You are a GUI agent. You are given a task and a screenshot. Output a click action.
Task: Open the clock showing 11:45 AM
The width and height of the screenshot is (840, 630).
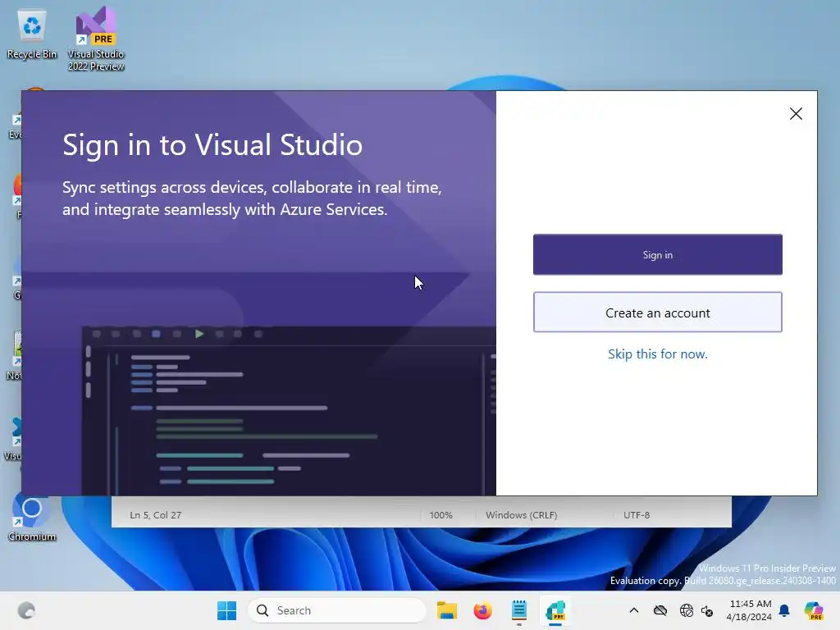(750, 610)
